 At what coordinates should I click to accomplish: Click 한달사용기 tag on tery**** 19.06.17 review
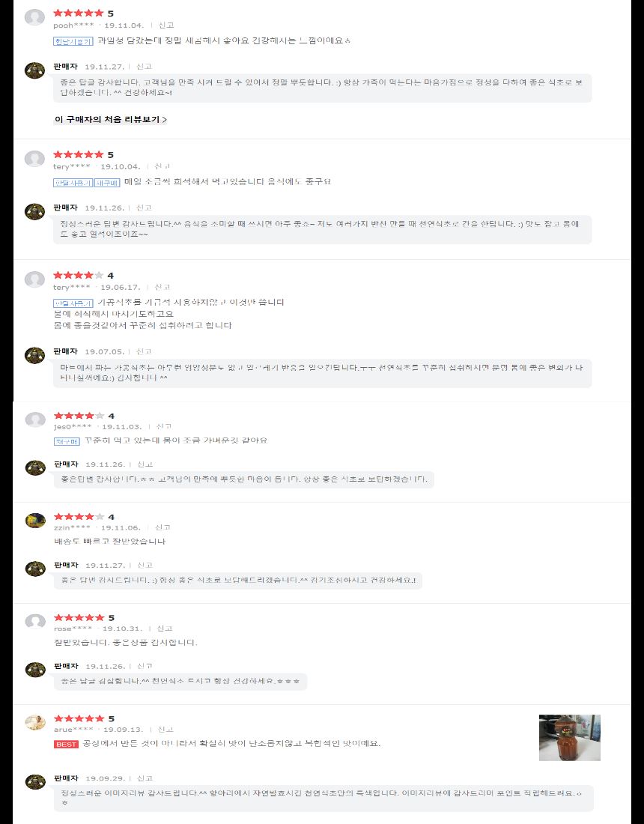pos(73,303)
